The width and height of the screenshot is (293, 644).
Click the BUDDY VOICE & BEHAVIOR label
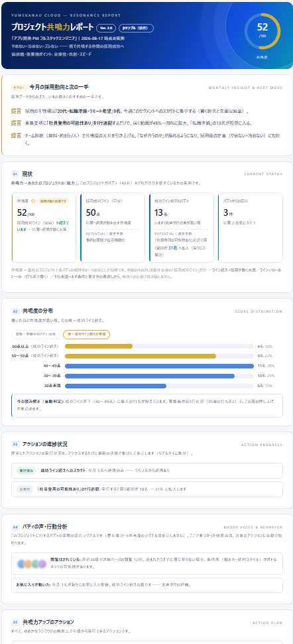253,527
